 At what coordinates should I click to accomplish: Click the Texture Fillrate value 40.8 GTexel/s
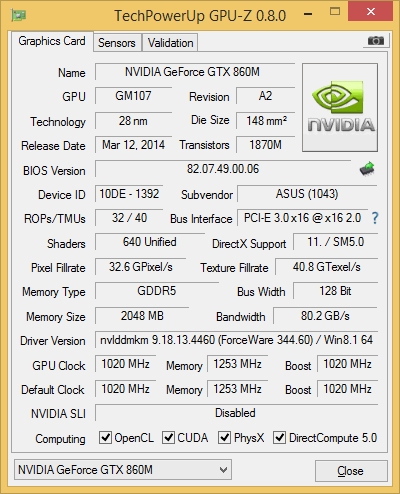[326, 267]
